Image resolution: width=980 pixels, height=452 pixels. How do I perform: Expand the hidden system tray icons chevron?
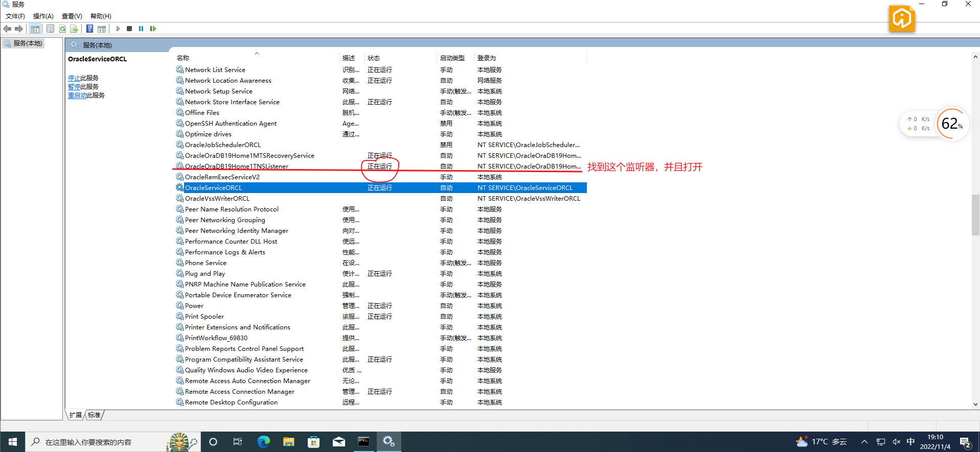point(864,442)
